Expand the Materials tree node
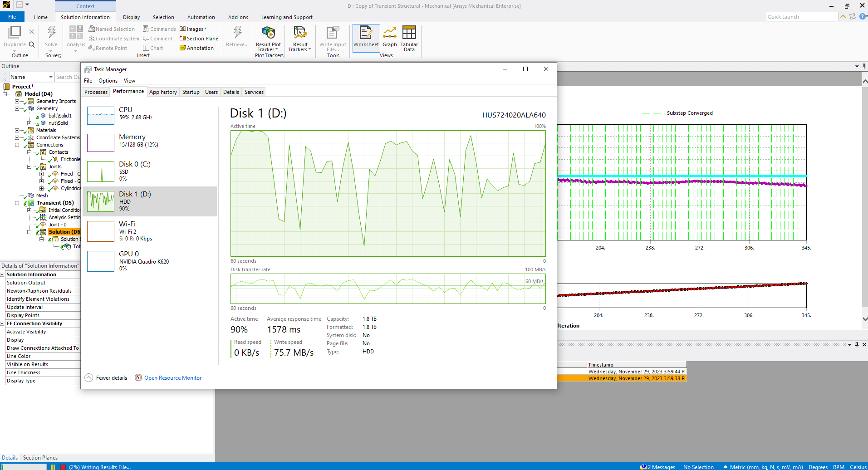Screen dimensions: 868x470 click(x=17, y=130)
